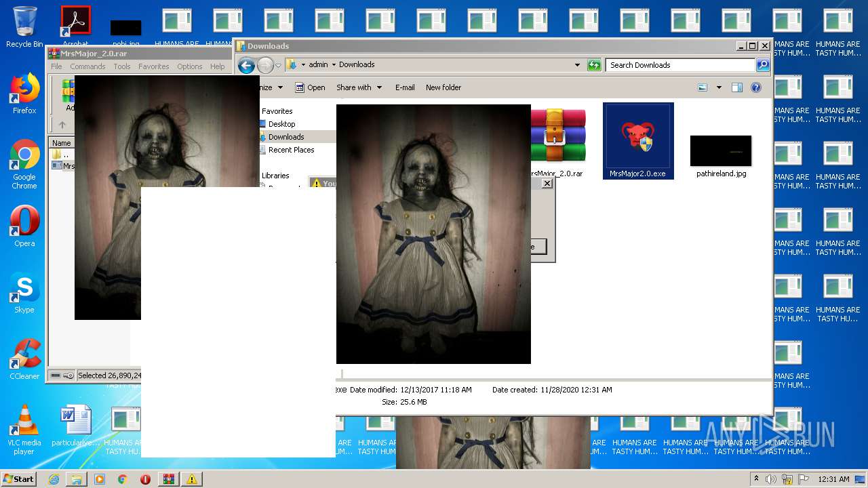Screen dimensions: 868x488
Task: Open the Opera desktop shortcut
Action: pyautogui.click(x=24, y=226)
